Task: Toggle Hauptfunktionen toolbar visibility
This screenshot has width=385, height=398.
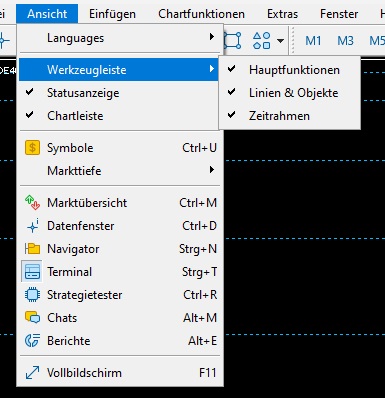Action: pos(290,70)
